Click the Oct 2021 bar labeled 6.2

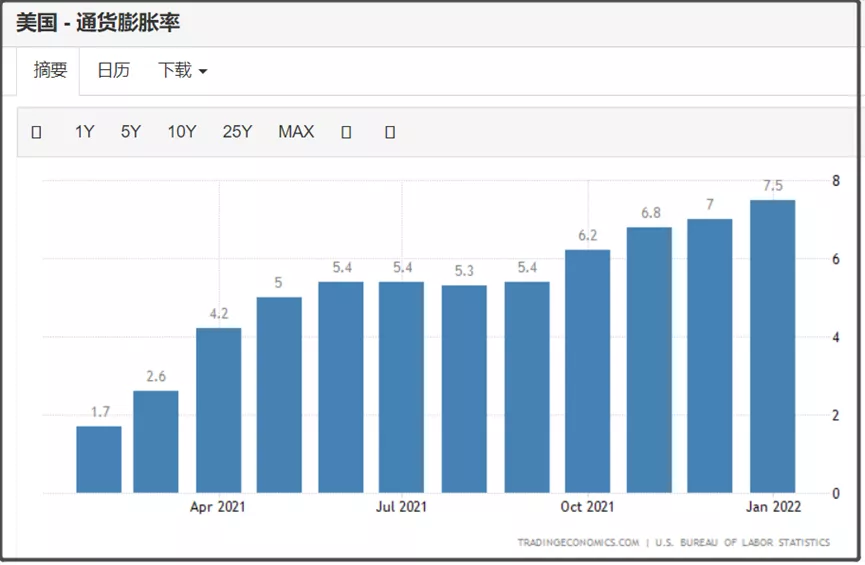(588, 371)
